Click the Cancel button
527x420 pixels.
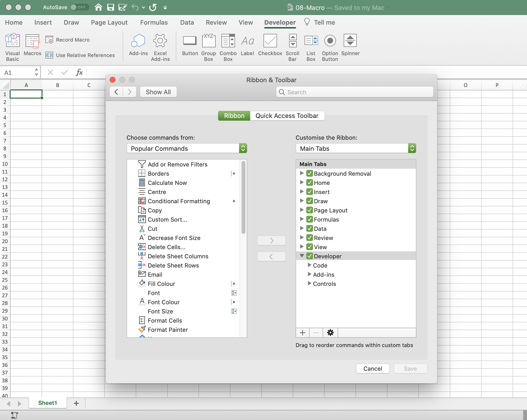(372, 368)
